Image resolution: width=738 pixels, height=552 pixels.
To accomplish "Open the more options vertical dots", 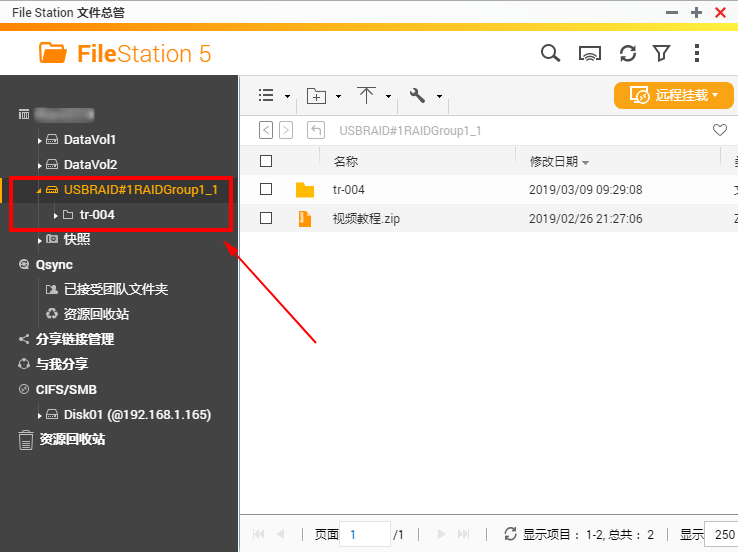I will (x=697, y=53).
